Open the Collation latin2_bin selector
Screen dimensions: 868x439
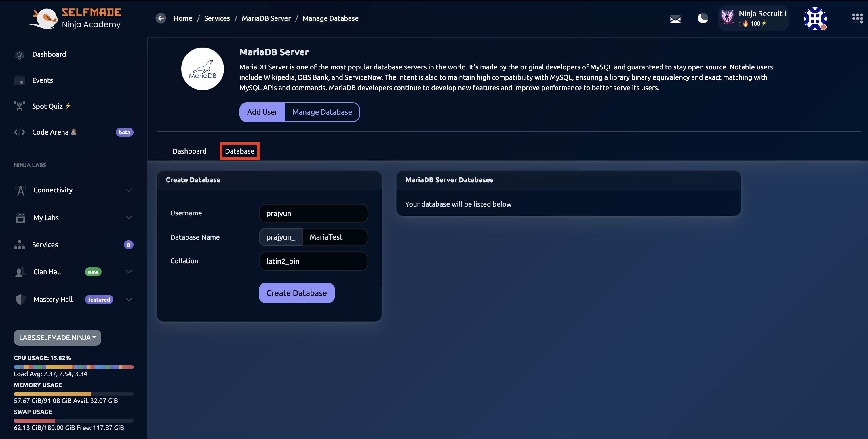coord(313,261)
